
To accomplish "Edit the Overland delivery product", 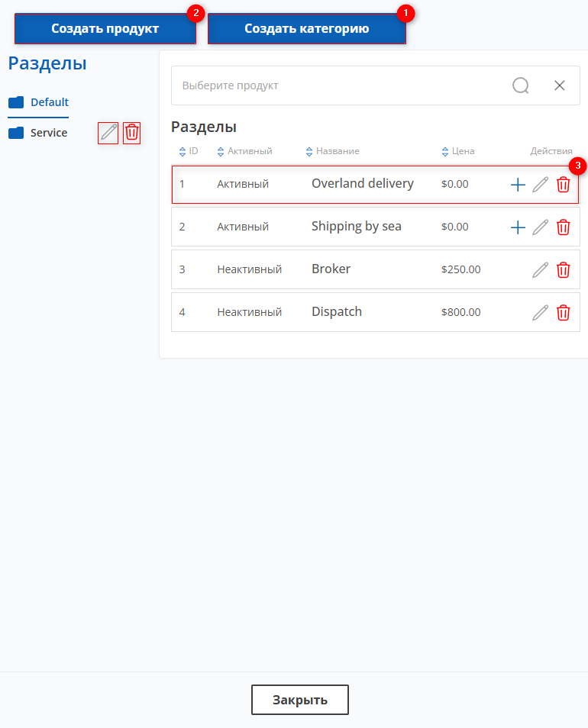I will coord(540,185).
